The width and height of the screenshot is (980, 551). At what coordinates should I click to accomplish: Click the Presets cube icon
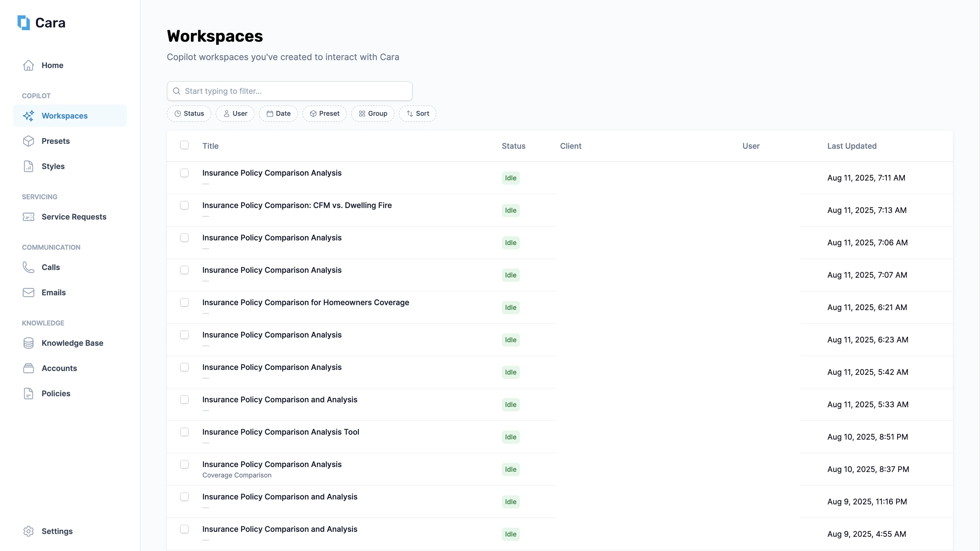tap(29, 141)
